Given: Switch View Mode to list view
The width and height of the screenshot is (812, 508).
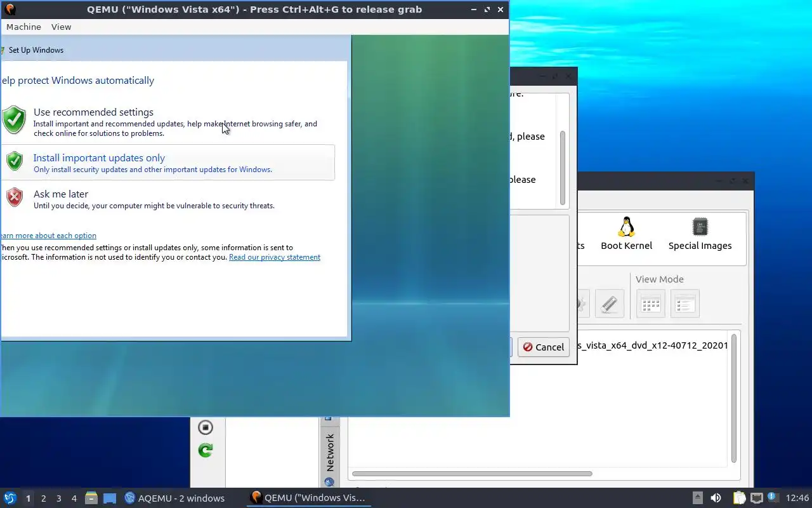Looking at the screenshot, I should [685, 304].
